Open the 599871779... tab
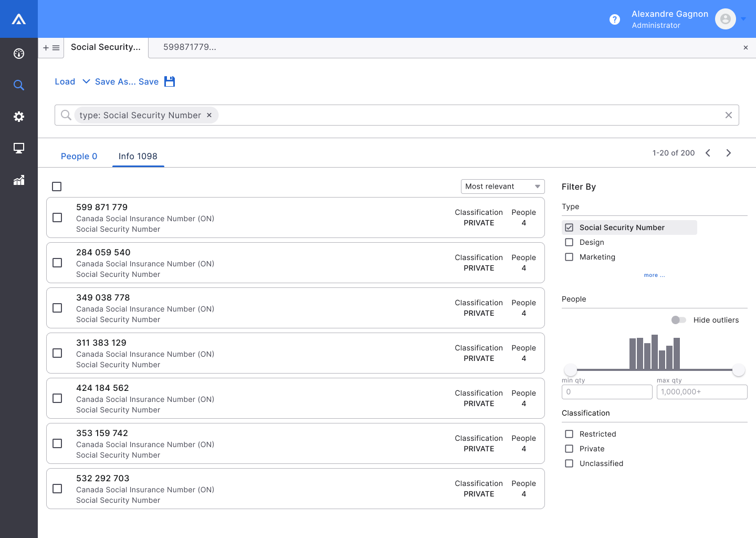The width and height of the screenshot is (756, 538). pyautogui.click(x=190, y=47)
